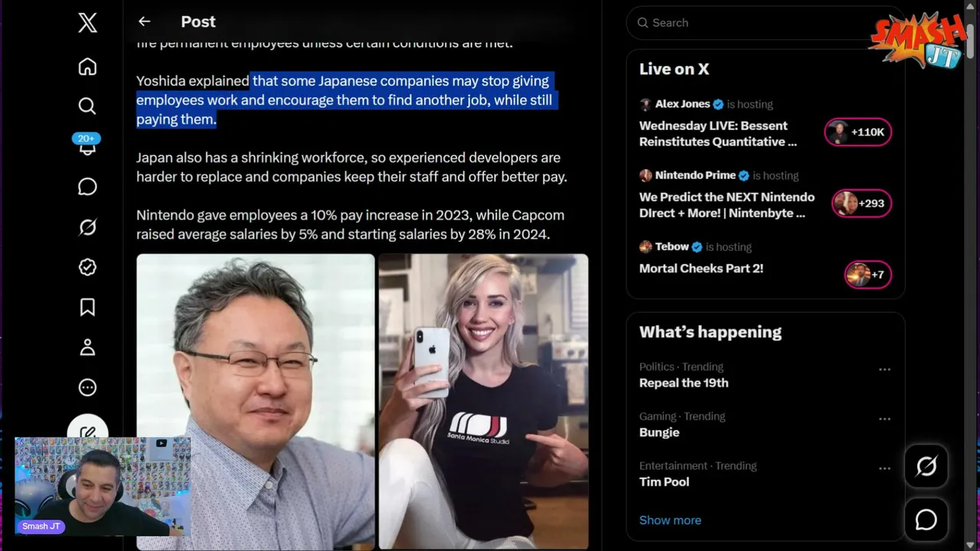Click the 'Nintendo gave employees a 10% pay increase' paragraph
This screenshot has width=980, height=551.
click(x=350, y=224)
